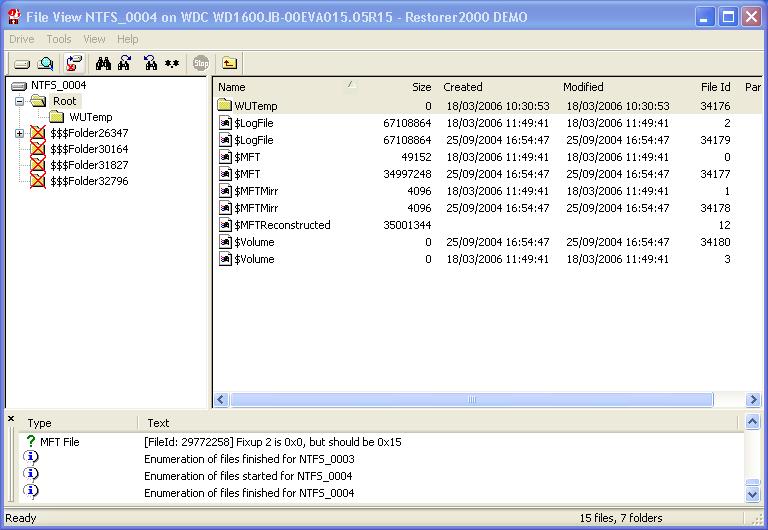Screen dimensions: 768x530
Task: Toggle the deleted/existing files view icon
Action: (x=74, y=63)
